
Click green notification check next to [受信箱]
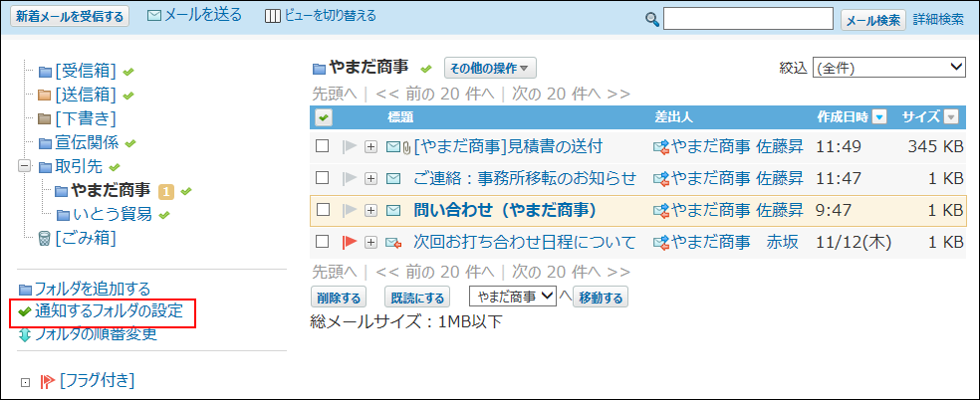pos(128,72)
